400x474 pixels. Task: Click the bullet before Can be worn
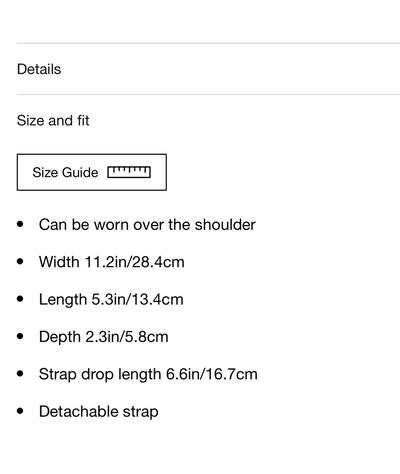click(x=20, y=224)
